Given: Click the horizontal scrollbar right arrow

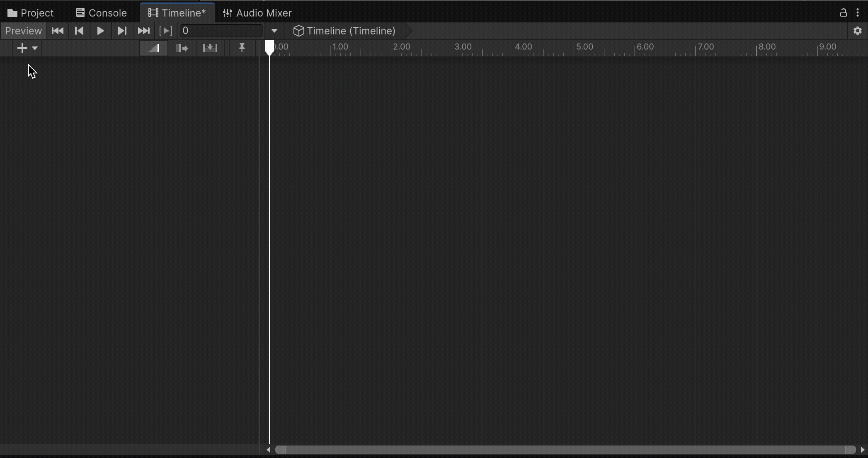Looking at the screenshot, I should click(x=863, y=450).
